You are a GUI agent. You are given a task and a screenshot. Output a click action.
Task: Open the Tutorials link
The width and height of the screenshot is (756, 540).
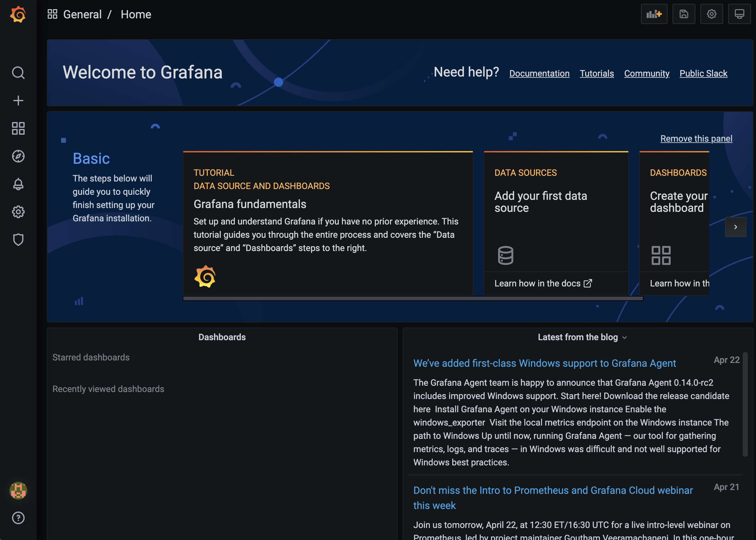[597, 73]
